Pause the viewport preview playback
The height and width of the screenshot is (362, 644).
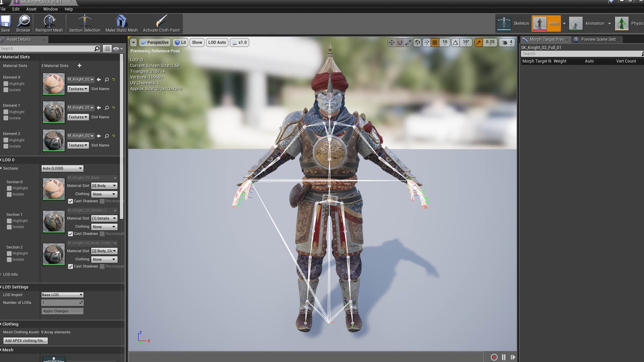(x=504, y=357)
